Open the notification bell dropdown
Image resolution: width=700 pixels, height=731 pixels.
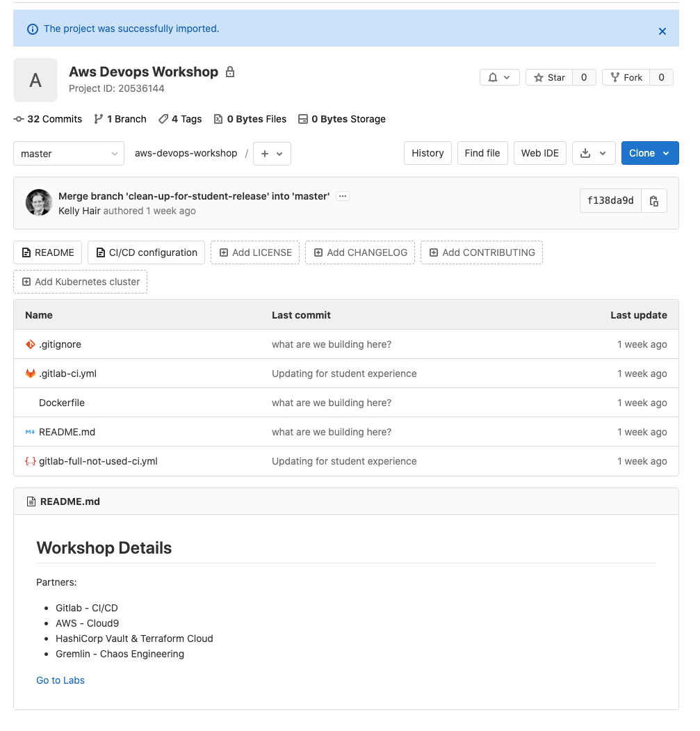pyautogui.click(x=499, y=77)
